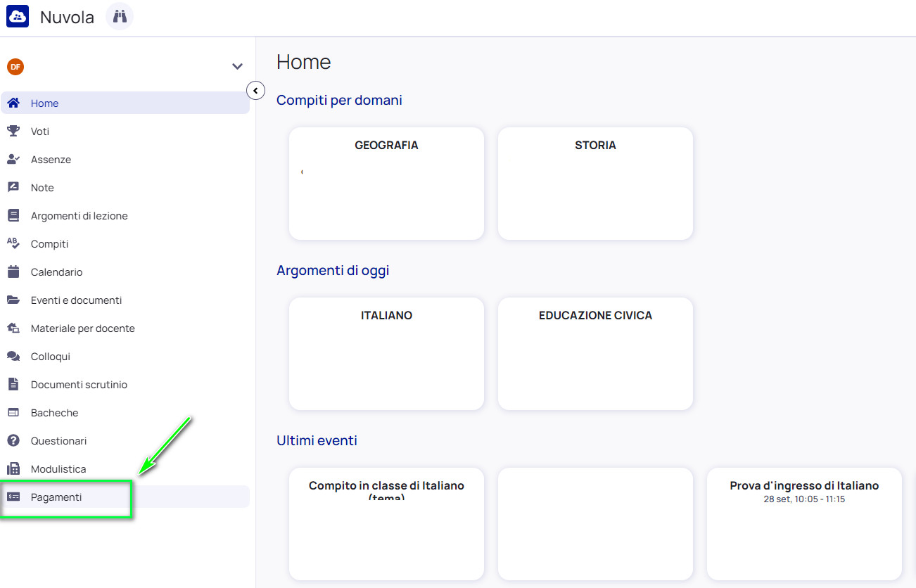Select Eventi e documenti

pos(125,300)
